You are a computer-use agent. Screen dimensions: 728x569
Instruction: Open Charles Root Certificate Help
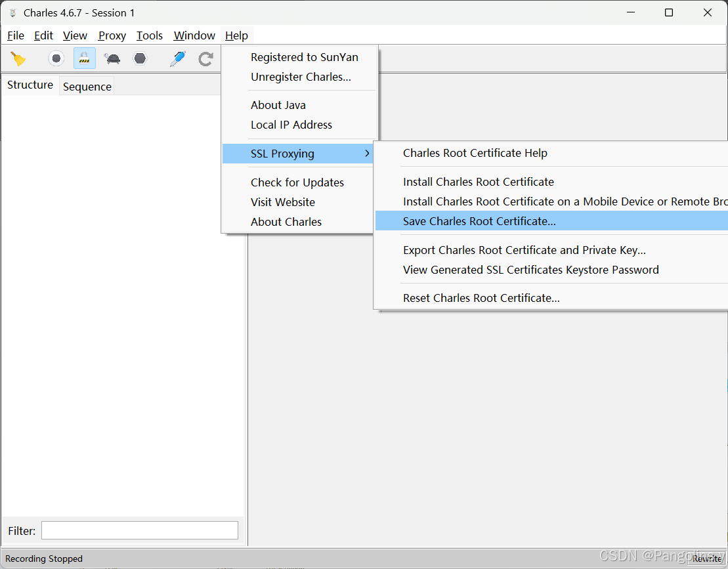click(x=551, y=153)
